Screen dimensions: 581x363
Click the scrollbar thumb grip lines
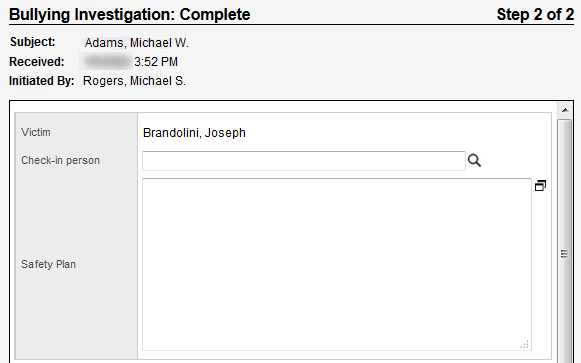(564, 254)
